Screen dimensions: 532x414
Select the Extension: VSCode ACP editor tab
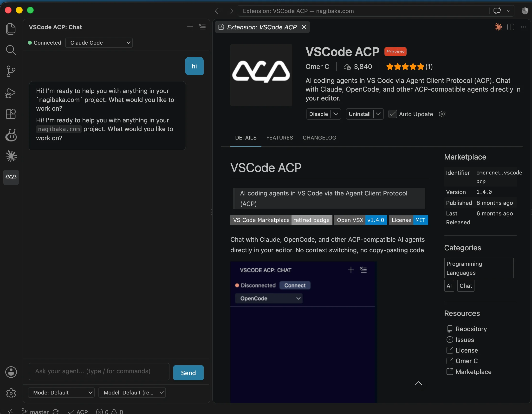click(262, 27)
